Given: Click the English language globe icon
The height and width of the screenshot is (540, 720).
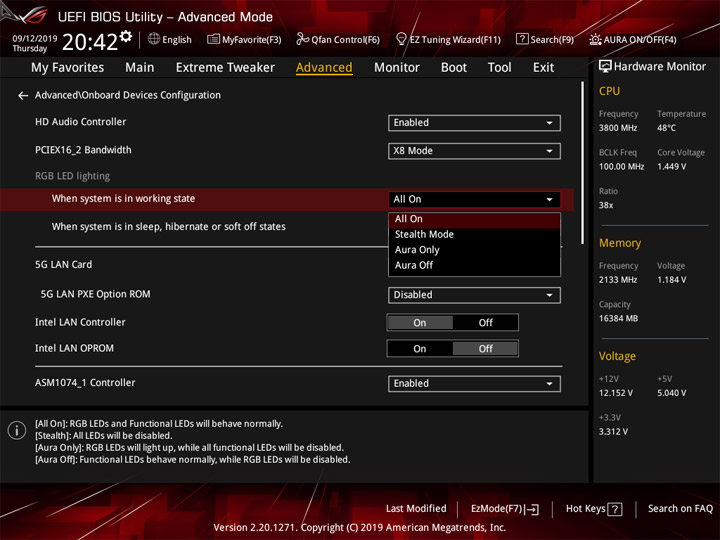Looking at the screenshot, I should [x=154, y=39].
